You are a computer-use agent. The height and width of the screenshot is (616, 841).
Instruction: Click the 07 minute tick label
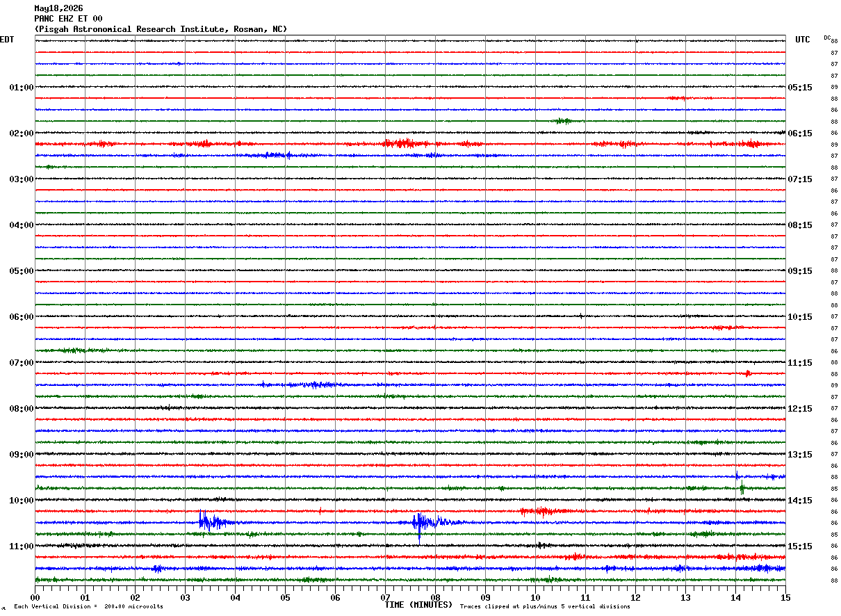point(386,597)
